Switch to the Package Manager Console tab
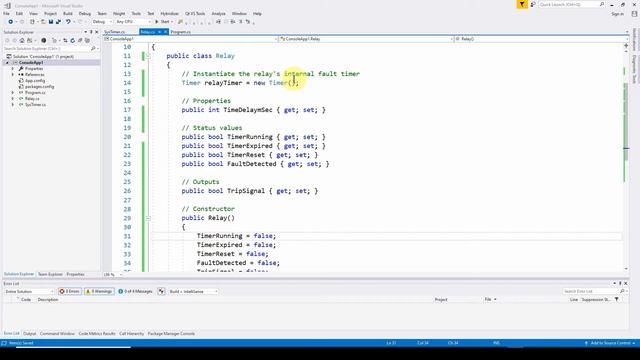The width and height of the screenshot is (640, 360). pos(171,333)
